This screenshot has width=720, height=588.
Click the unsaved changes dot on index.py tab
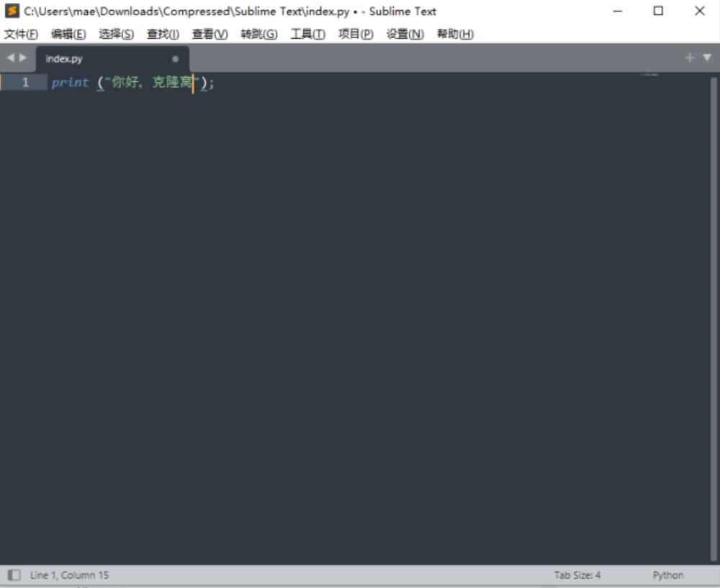175,60
